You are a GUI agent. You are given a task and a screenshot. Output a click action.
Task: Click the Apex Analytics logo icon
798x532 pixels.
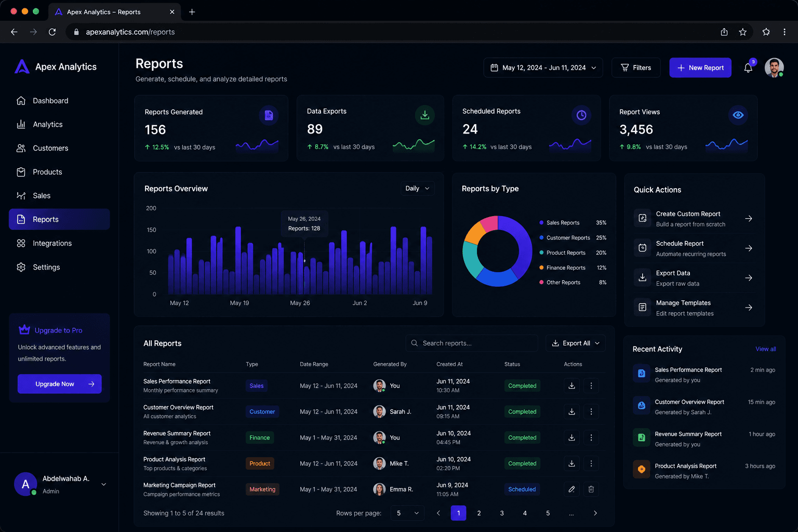[22, 66]
